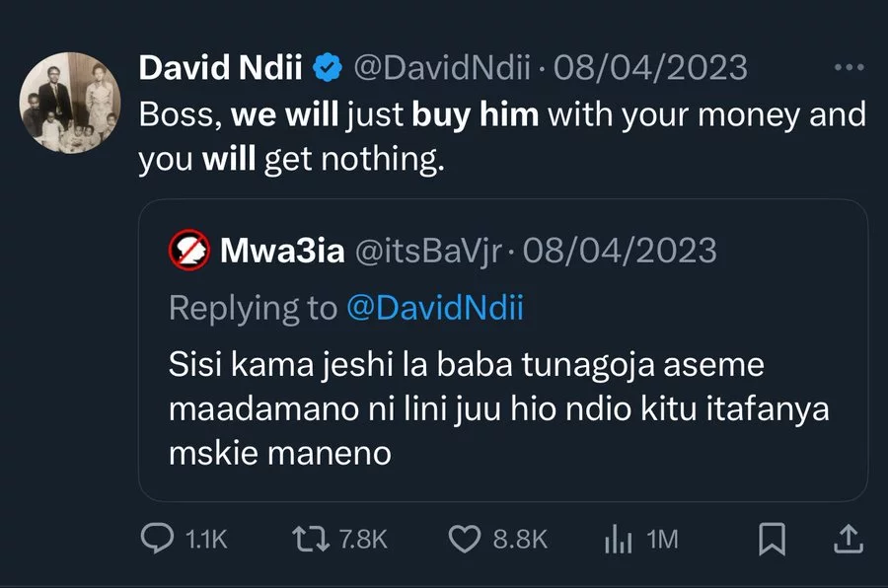Image resolution: width=888 pixels, height=588 pixels.
Task: Click the David Ndii display name
Action: [222, 68]
